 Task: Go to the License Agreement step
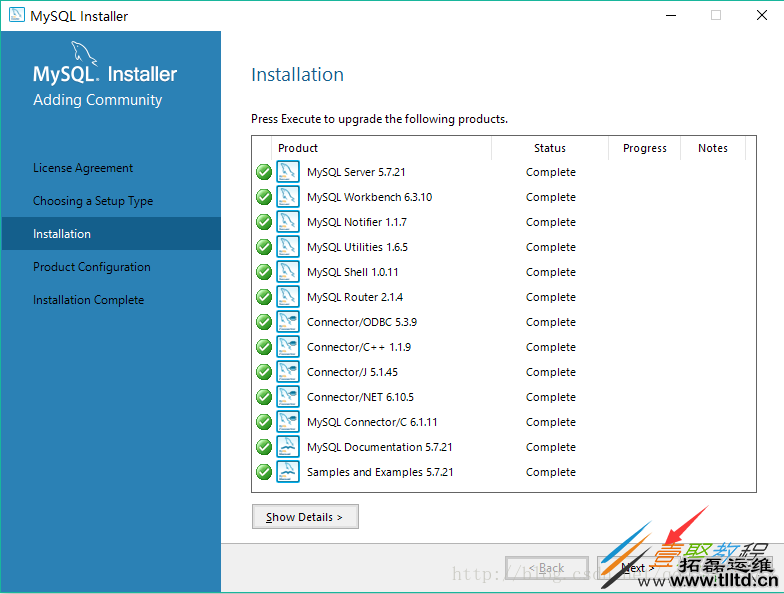point(83,168)
